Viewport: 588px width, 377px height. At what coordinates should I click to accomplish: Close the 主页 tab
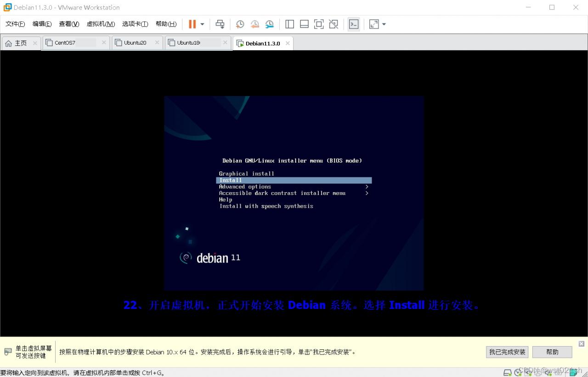pos(35,43)
